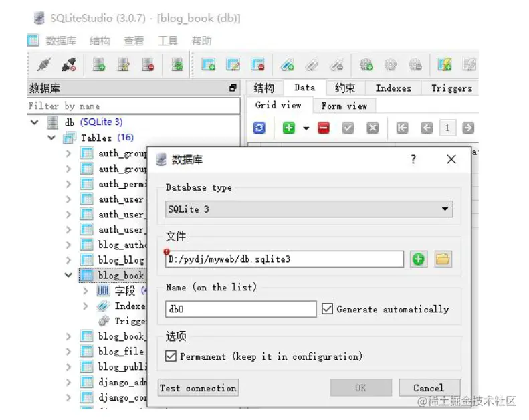This screenshot has width=529, height=420.
Task: Open insert row options dropdown arrow
Action: click(x=306, y=128)
